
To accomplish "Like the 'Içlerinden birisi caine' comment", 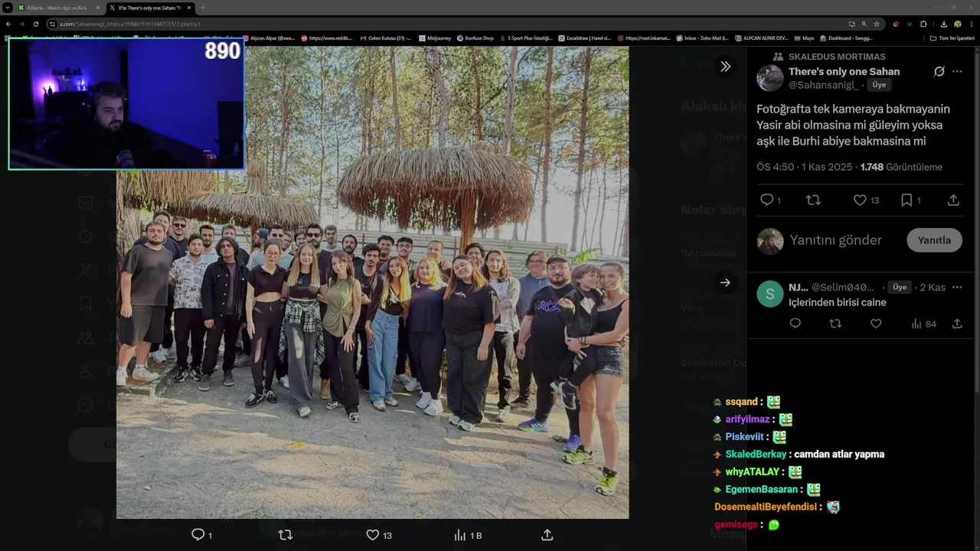I will point(876,324).
